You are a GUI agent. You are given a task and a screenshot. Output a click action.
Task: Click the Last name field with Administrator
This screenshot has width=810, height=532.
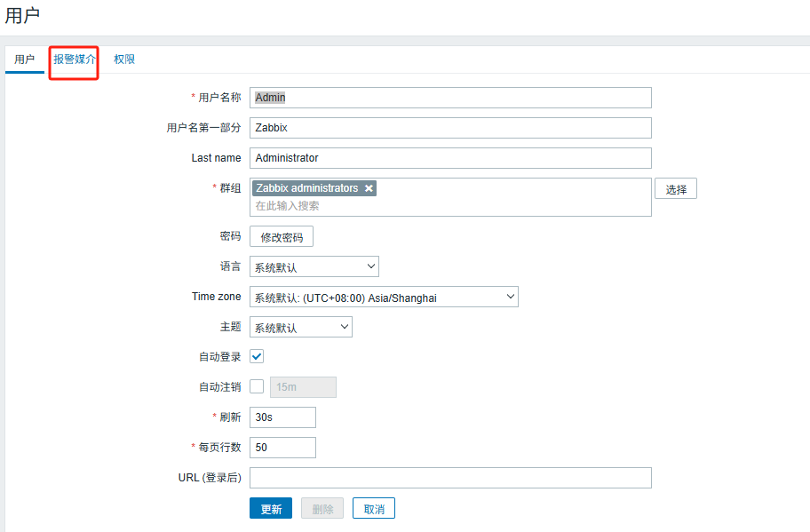click(450, 158)
